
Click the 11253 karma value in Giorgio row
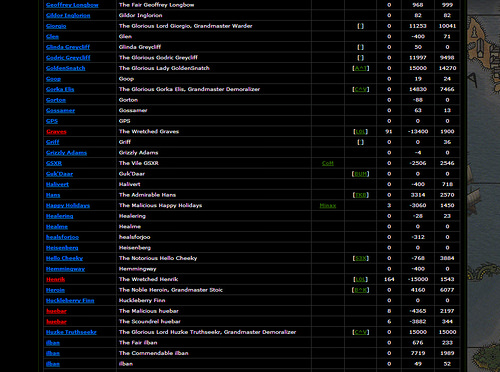(418, 26)
